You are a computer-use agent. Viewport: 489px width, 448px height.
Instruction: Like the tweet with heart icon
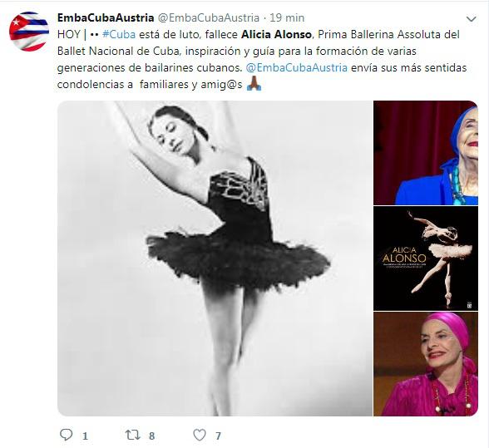(200, 435)
